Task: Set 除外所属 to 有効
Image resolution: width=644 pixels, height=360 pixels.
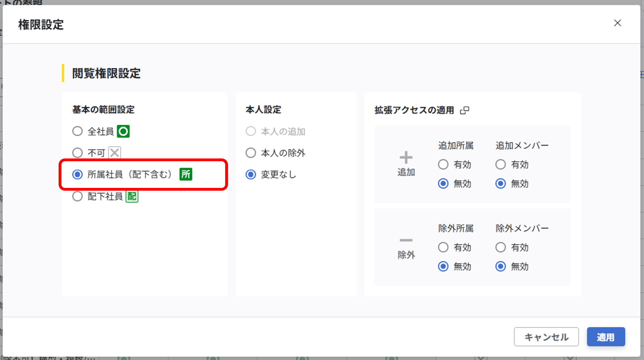Action: (x=443, y=247)
